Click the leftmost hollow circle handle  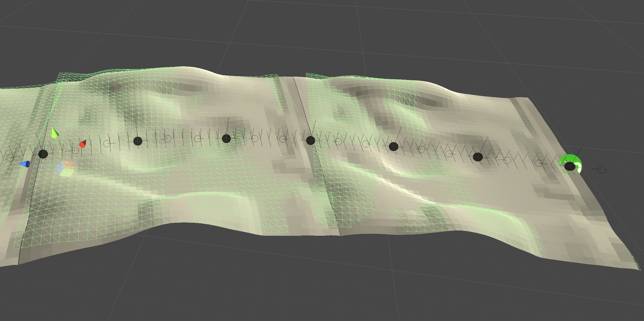pos(10,158)
